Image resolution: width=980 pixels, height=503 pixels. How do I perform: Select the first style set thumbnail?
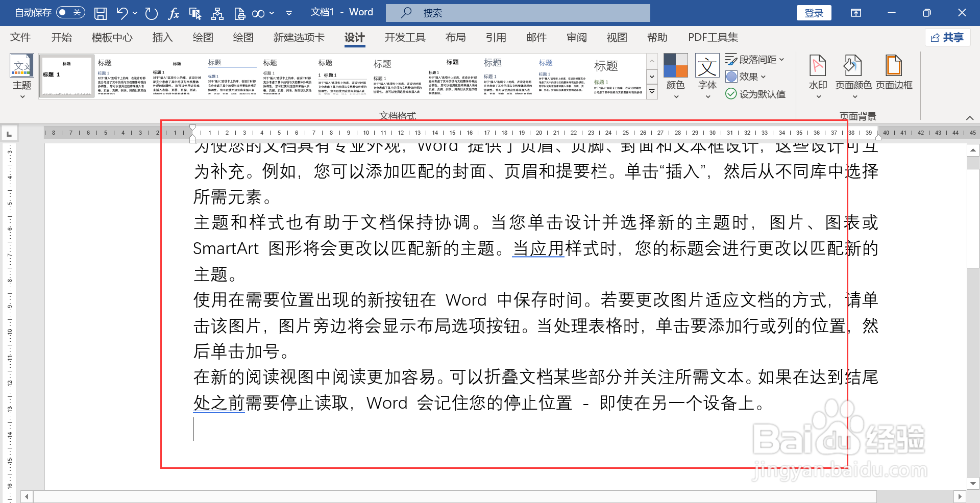click(67, 76)
